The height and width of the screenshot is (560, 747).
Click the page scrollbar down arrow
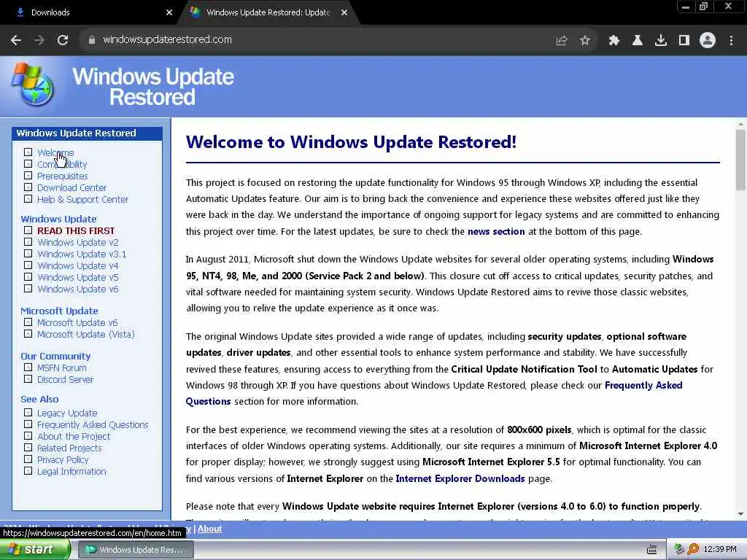740,514
